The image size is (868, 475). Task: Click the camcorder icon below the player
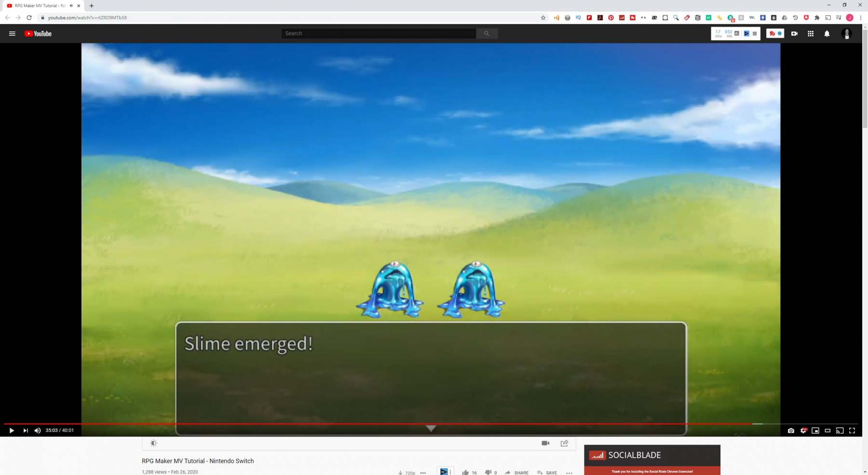pyautogui.click(x=545, y=443)
